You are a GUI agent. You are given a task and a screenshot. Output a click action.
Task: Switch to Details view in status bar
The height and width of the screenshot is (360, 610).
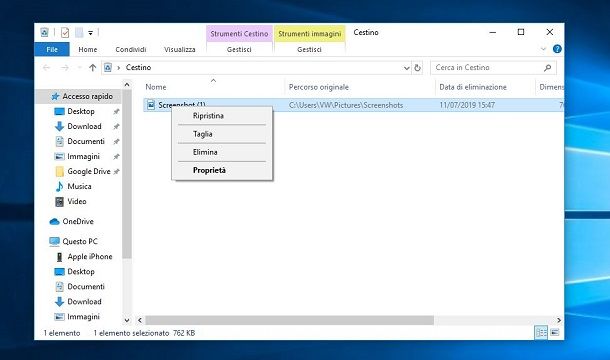pos(541,332)
